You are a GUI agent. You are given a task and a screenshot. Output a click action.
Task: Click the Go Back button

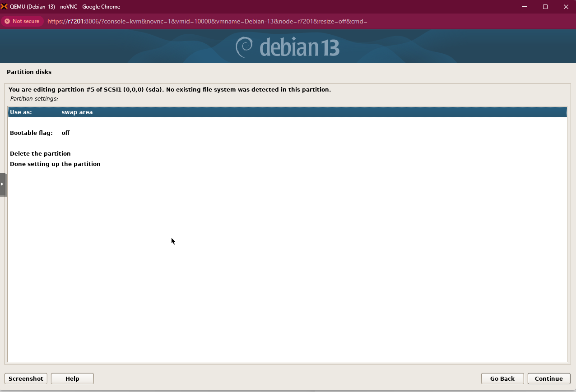point(502,379)
